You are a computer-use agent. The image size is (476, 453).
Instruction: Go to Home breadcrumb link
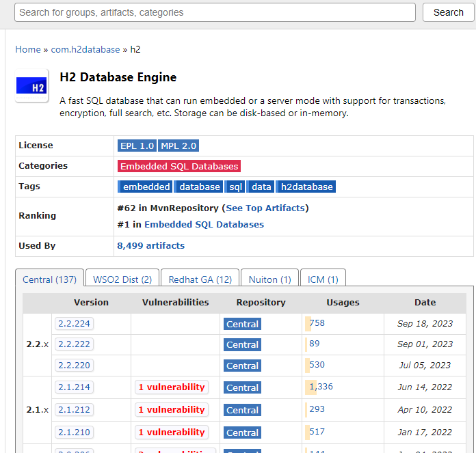[x=28, y=49]
